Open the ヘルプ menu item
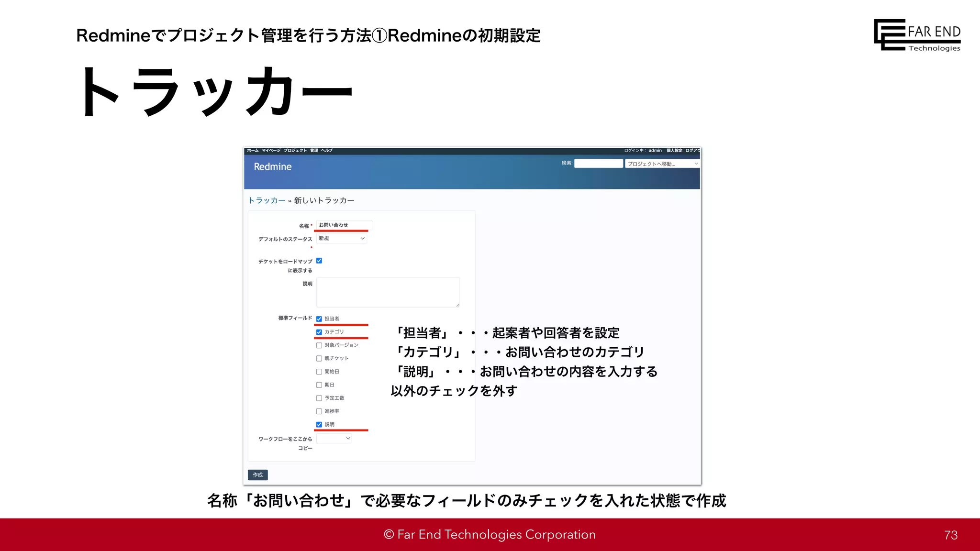Viewport: 980px width, 551px height. pyautogui.click(x=327, y=151)
